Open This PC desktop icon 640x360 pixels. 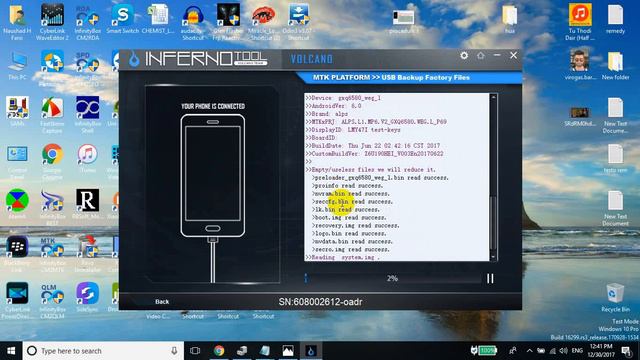coord(17,65)
